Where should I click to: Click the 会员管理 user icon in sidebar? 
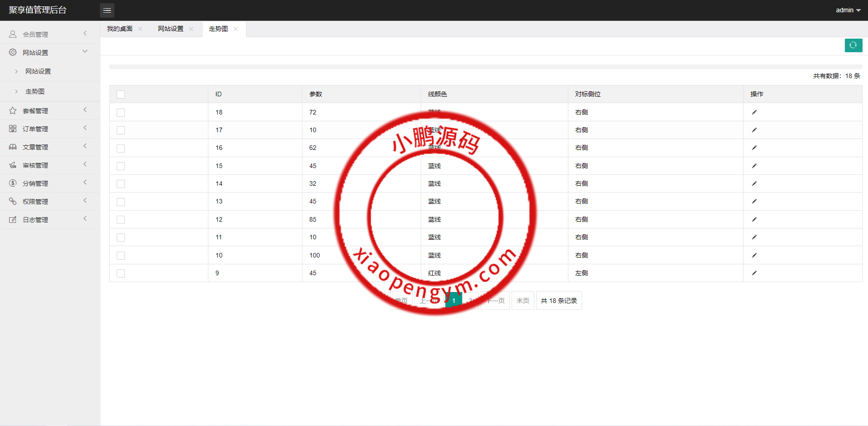click(x=13, y=34)
